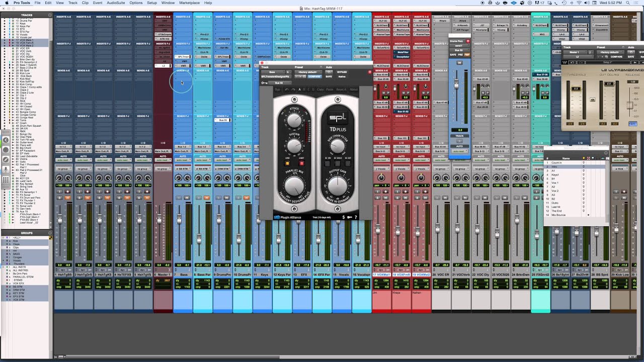Image resolution: width=644 pixels, height=362 pixels.
Task: Click the microphone icon on the floating side toolbar
Action: pyautogui.click(x=6, y=169)
